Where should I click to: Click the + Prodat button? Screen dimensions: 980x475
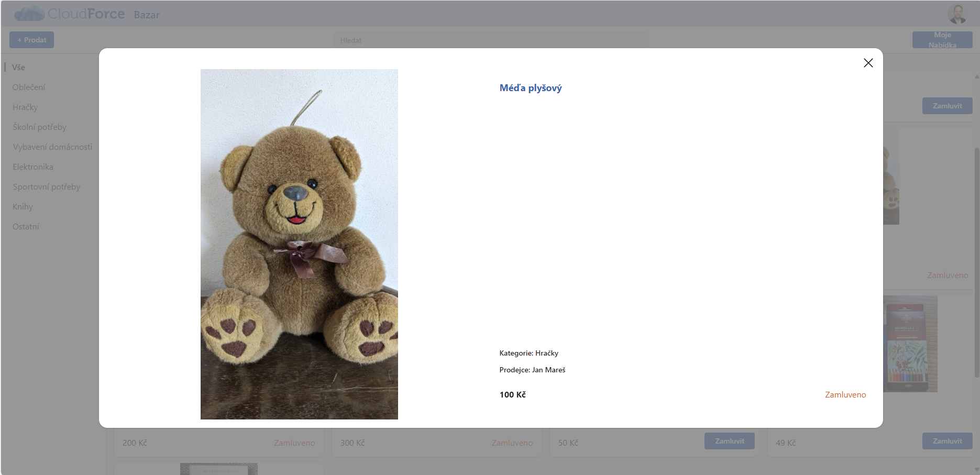pyautogui.click(x=31, y=40)
